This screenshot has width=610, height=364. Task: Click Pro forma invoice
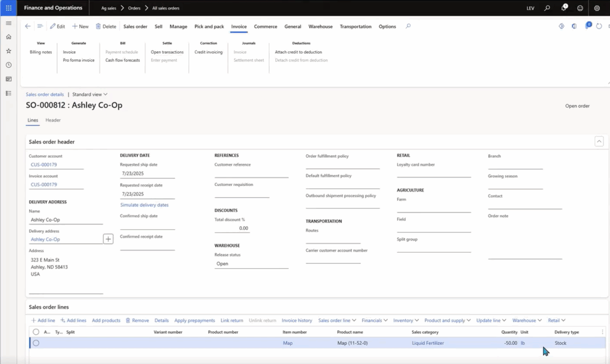[79, 60]
